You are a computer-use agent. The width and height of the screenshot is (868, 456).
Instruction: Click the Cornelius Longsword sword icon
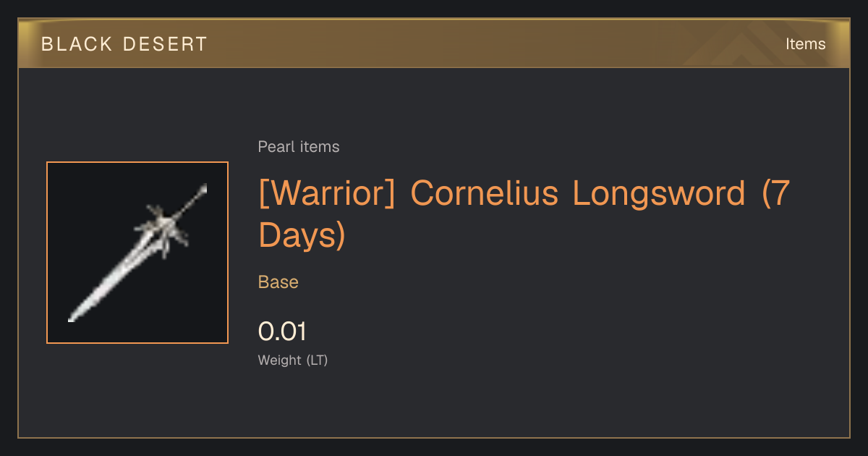point(137,253)
